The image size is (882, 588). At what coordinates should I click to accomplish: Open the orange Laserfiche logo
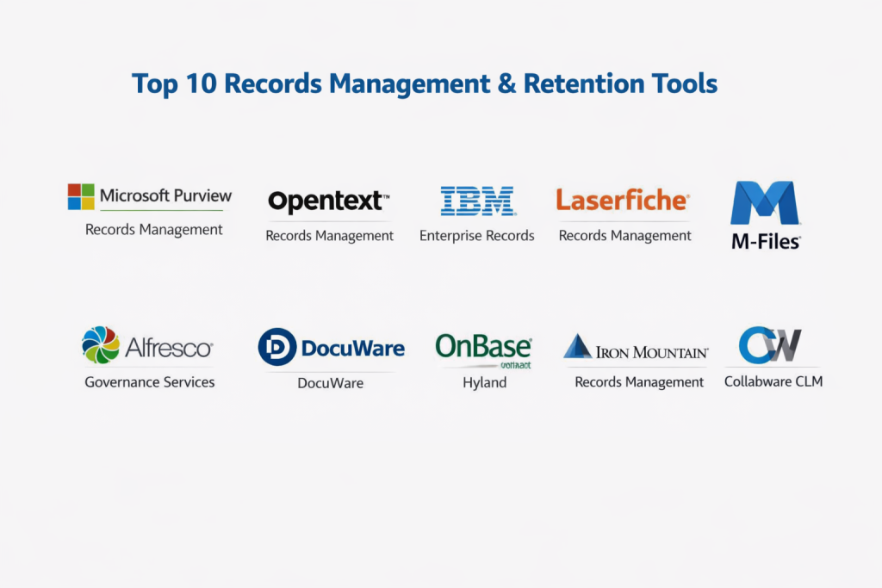[622, 201]
